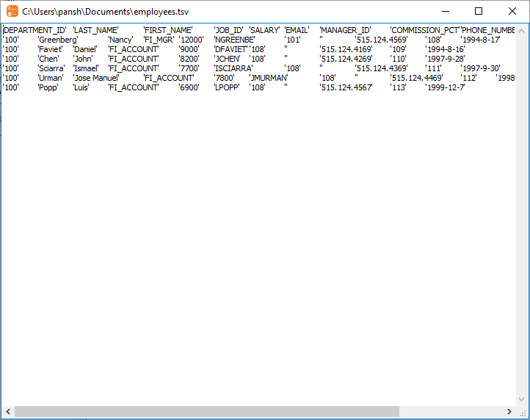Close the employees.tsv window
Viewport: 530px width, 420px height.
click(512, 11)
